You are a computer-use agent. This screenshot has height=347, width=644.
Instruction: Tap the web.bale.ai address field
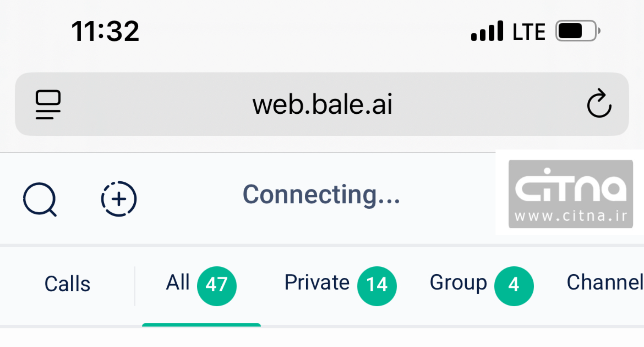[322, 104]
